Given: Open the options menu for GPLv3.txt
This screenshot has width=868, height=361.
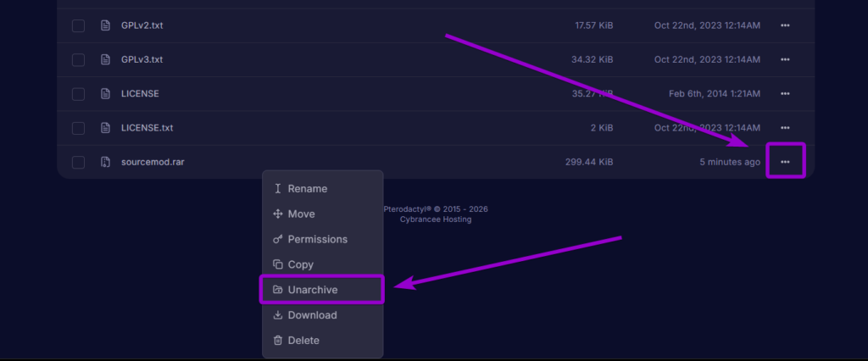Looking at the screenshot, I should coord(785,59).
